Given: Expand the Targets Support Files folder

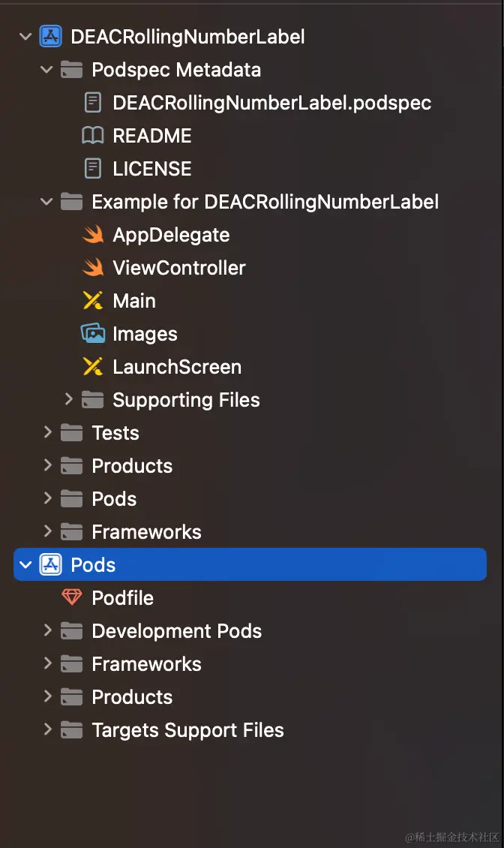Looking at the screenshot, I should coord(47,730).
